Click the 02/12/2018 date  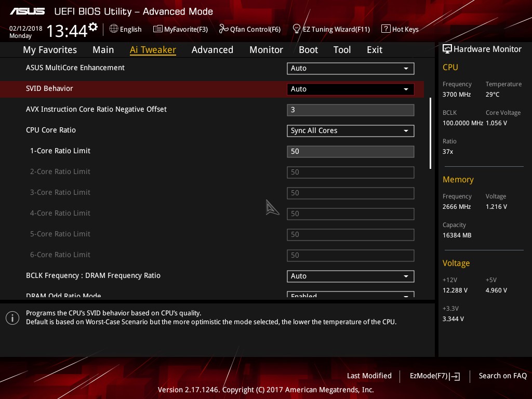pos(26,29)
